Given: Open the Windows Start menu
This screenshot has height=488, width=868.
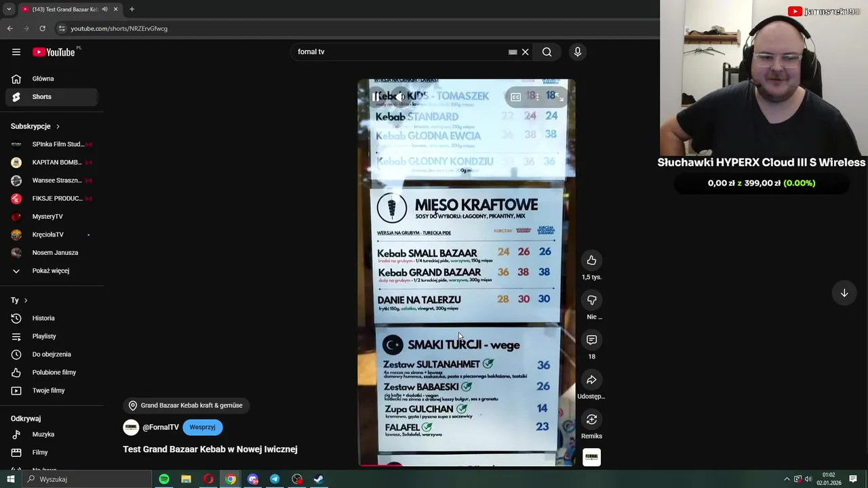Looking at the screenshot, I should [10, 479].
